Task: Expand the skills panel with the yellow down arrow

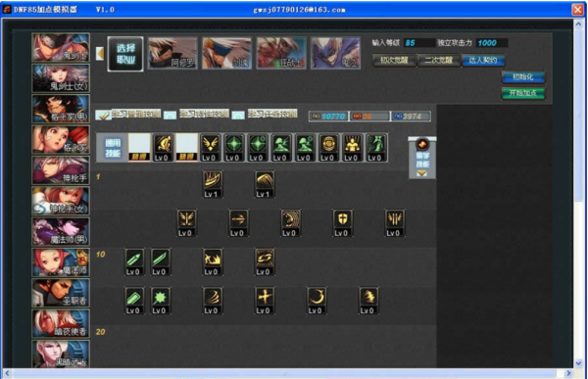Action: click(x=421, y=173)
